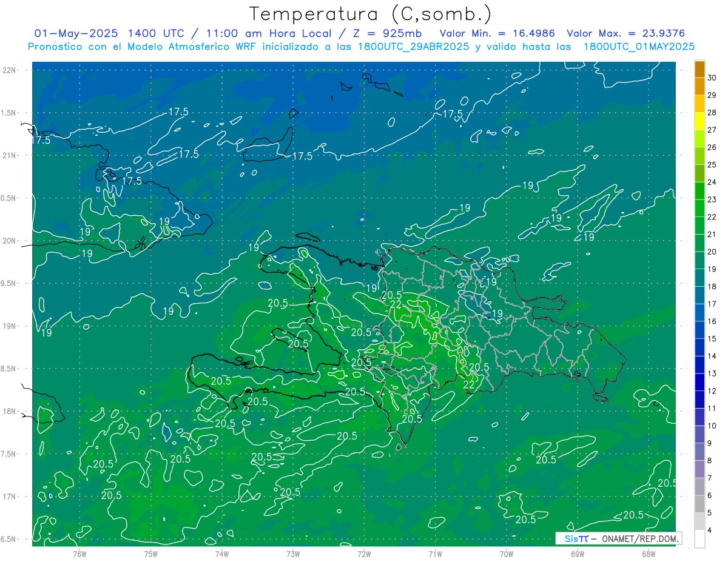Click the '1800UTC_29ABR2025' initialization timestamp
This screenshot has height=562, width=728.
pyautogui.click(x=412, y=47)
